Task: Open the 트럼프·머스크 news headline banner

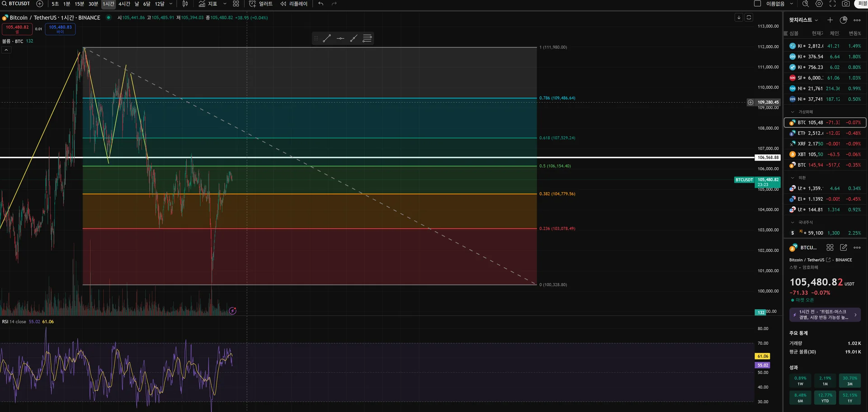Action: (x=825, y=315)
